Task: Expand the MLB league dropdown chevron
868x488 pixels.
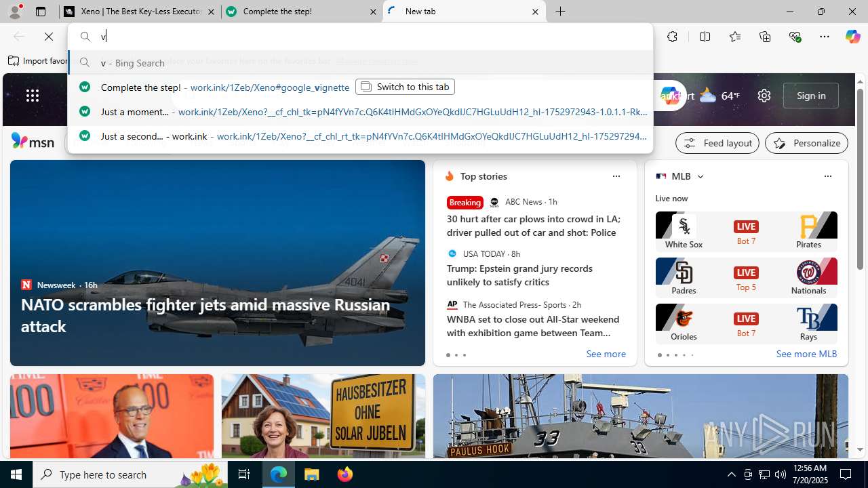Action: click(x=701, y=176)
